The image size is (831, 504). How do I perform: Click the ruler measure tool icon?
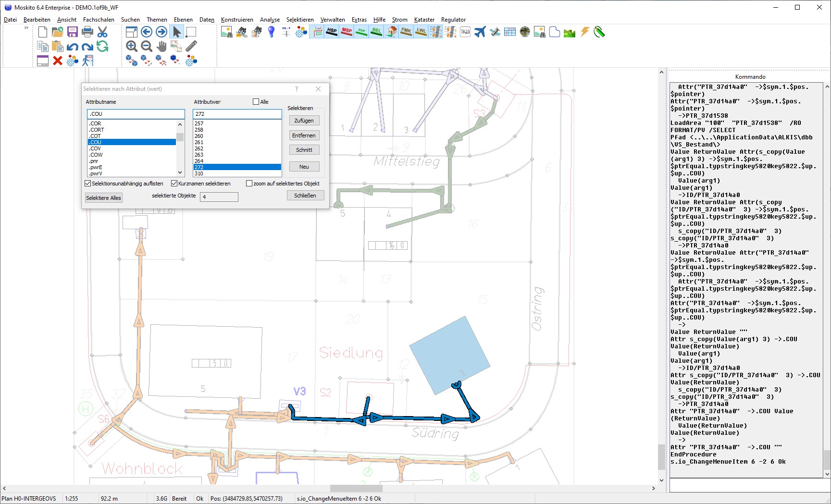click(191, 46)
